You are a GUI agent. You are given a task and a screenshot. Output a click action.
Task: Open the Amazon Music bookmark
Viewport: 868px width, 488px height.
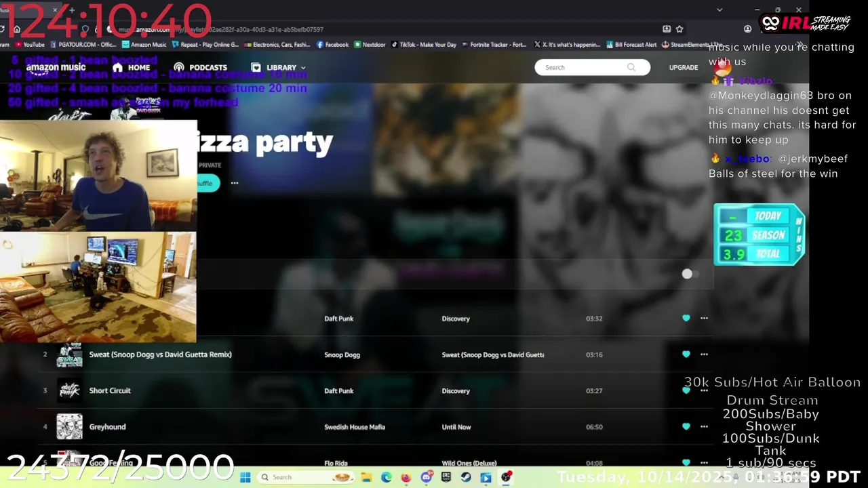[144, 45]
